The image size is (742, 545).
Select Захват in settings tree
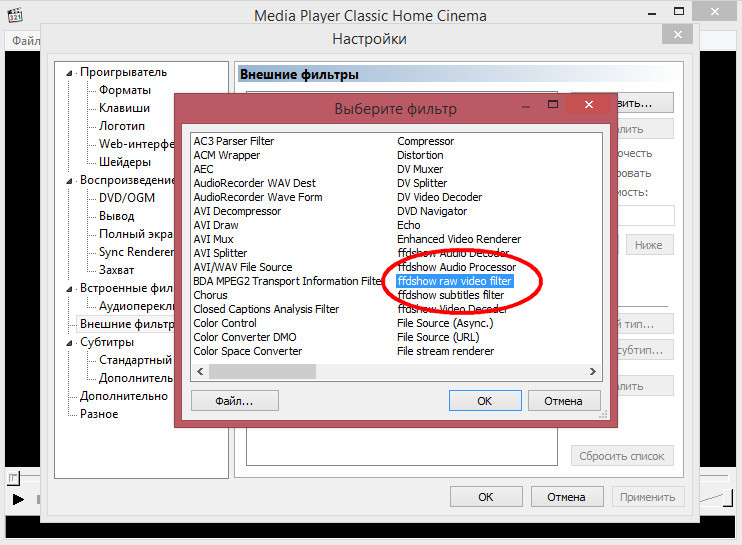click(x=116, y=270)
